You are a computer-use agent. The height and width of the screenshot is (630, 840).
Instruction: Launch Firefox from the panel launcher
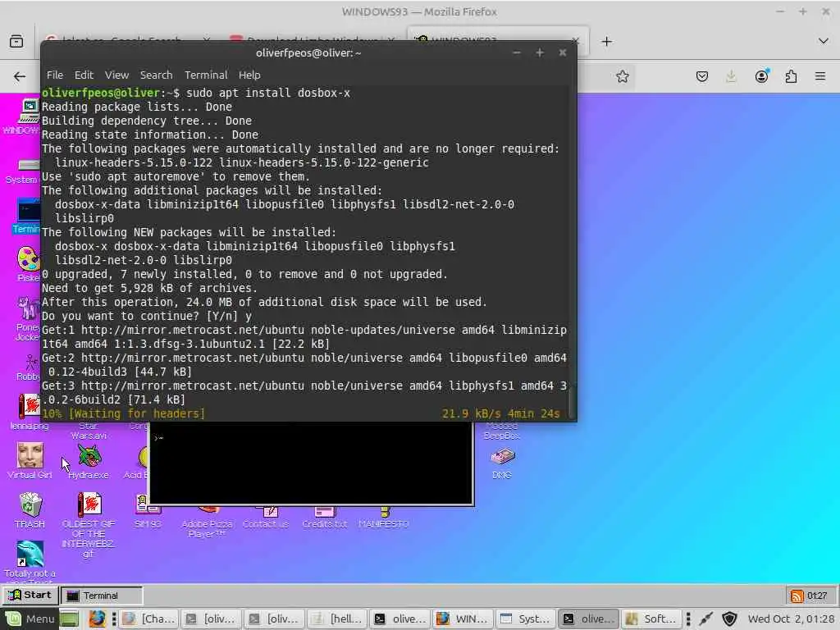pyautogui.click(x=97, y=619)
